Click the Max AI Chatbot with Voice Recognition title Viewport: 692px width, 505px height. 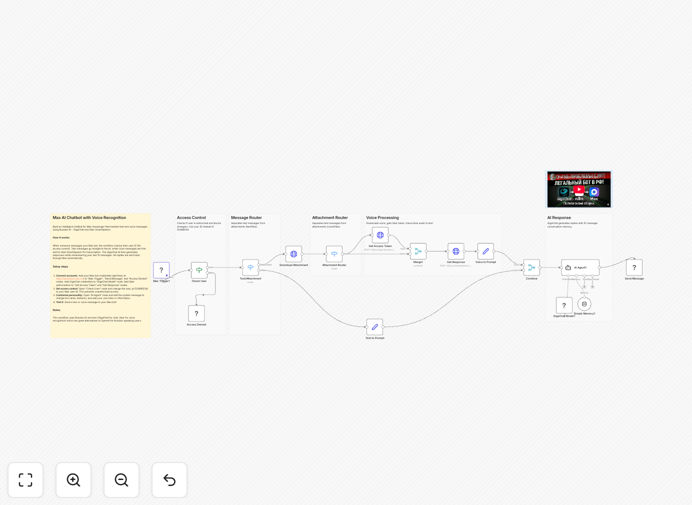coord(89,218)
